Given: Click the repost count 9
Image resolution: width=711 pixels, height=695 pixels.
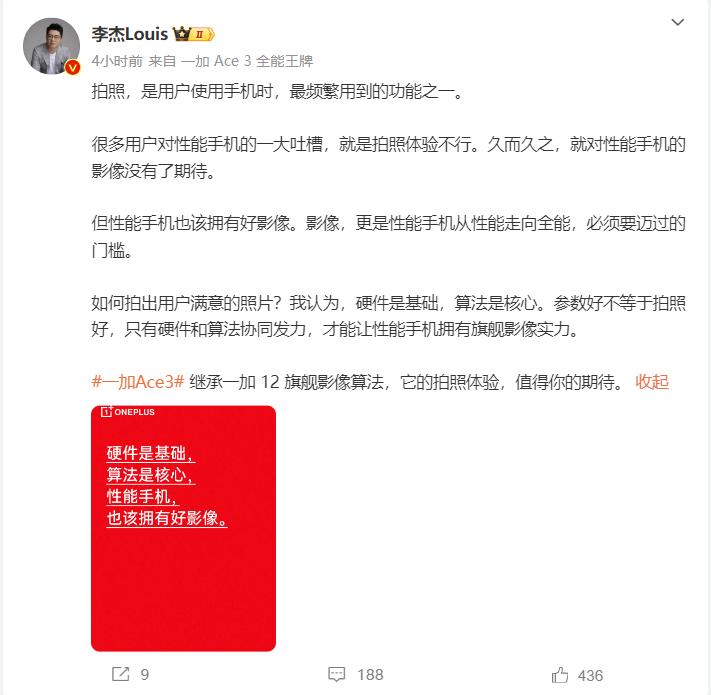Looking at the screenshot, I should tap(145, 675).
